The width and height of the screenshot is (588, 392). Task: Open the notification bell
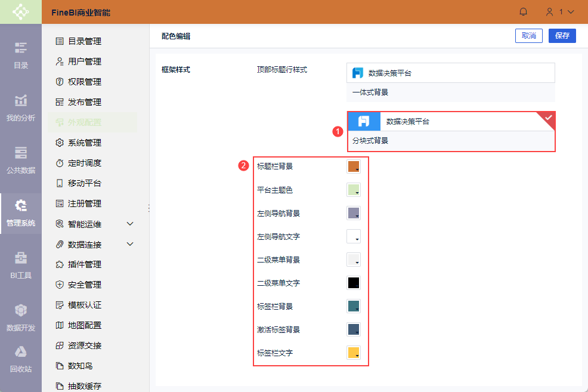coord(523,12)
